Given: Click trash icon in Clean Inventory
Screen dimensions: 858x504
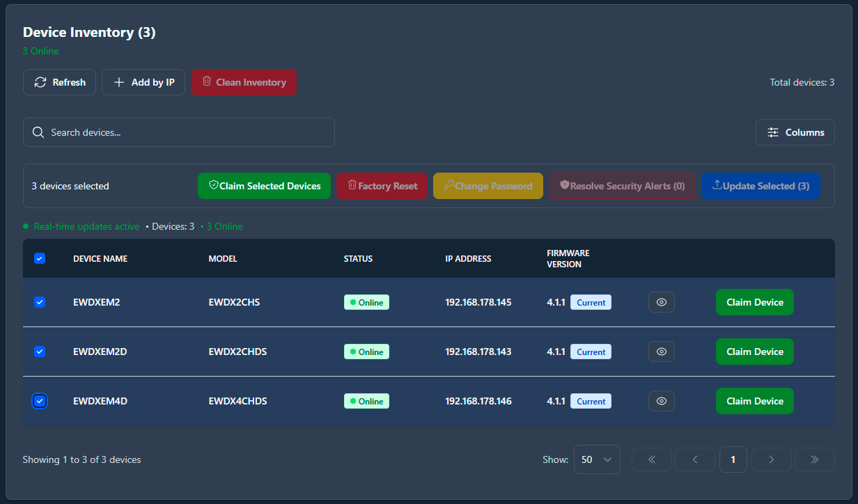Looking at the screenshot, I should coord(207,81).
